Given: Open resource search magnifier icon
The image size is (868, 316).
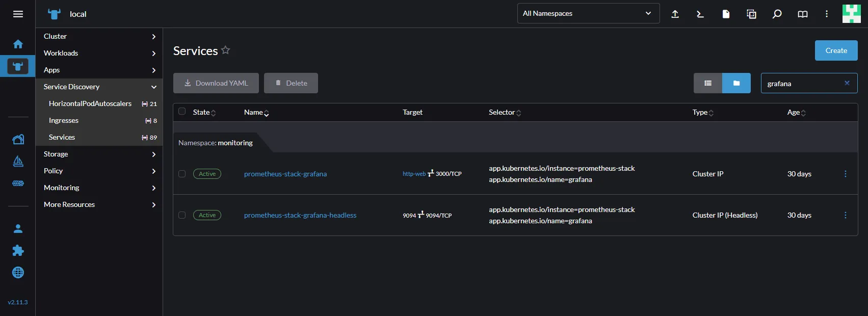Looking at the screenshot, I should pos(777,14).
